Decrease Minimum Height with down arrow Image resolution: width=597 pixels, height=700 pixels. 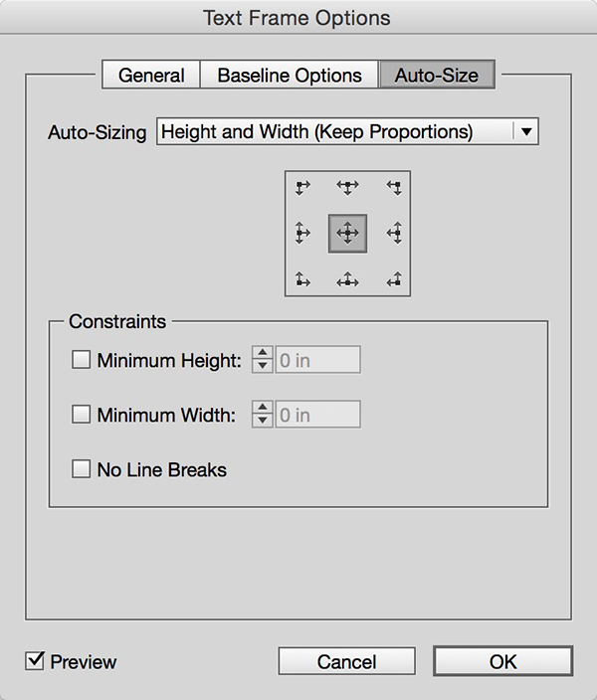(263, 366)
